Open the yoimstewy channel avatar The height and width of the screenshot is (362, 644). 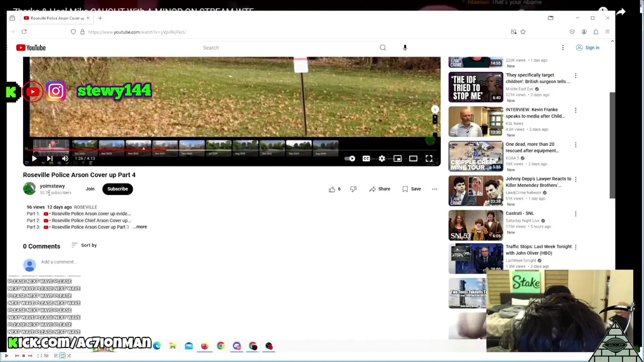(x=29, y=189)
